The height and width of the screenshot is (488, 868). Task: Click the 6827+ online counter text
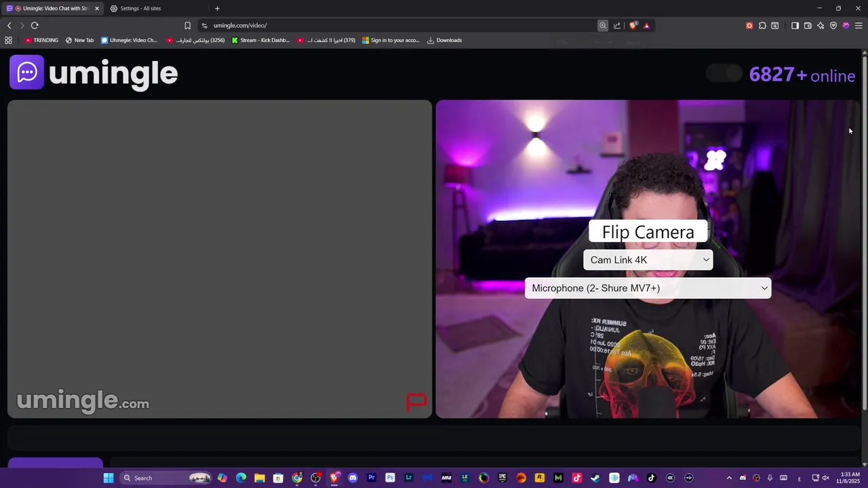tap(802, 75)
